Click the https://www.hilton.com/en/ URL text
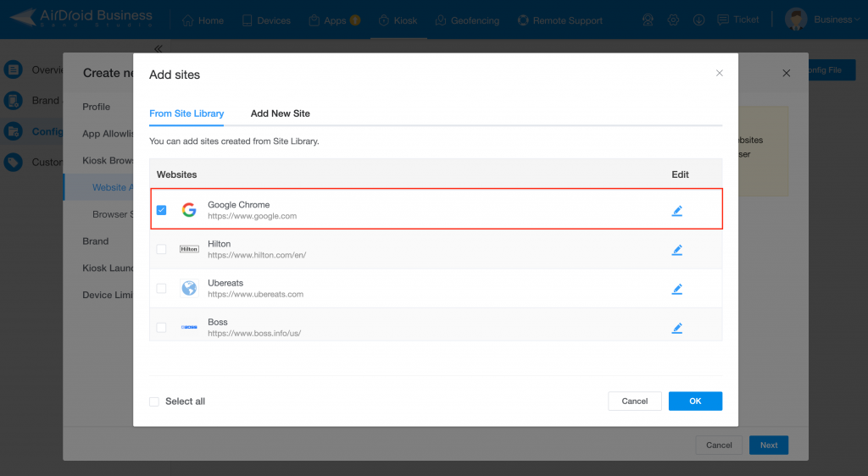Image resolution: width=868 pixels, height=476 pixels. click(257, 255)
